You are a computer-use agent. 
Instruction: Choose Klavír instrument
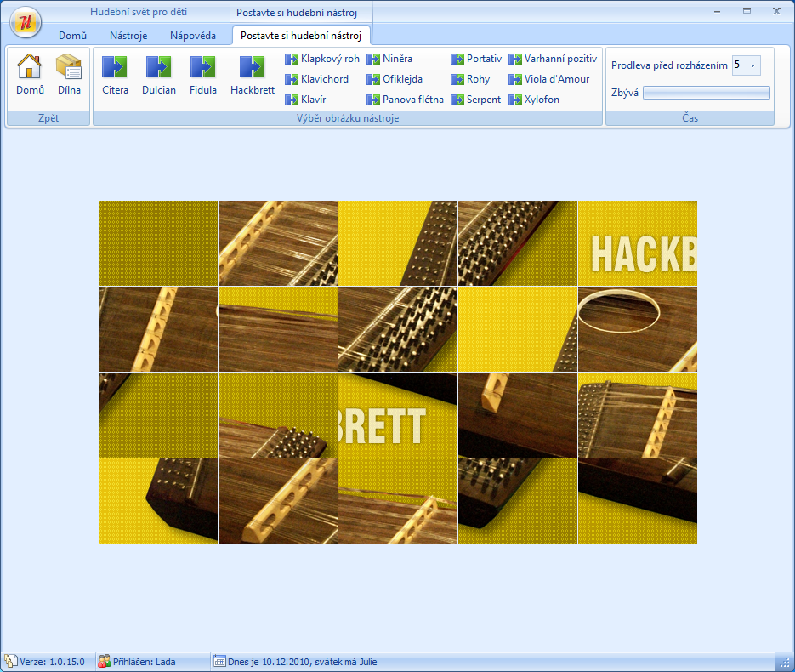coord(306,100)
